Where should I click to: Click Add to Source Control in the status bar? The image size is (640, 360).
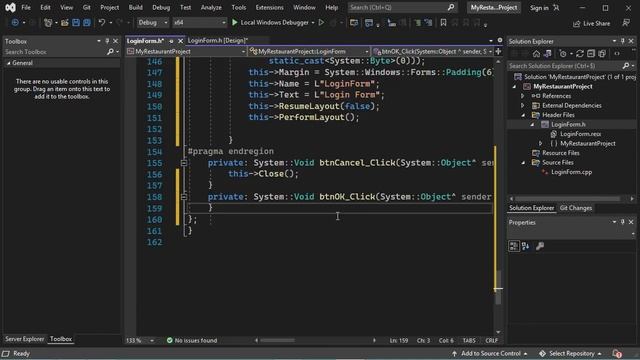tap(491, 353)
